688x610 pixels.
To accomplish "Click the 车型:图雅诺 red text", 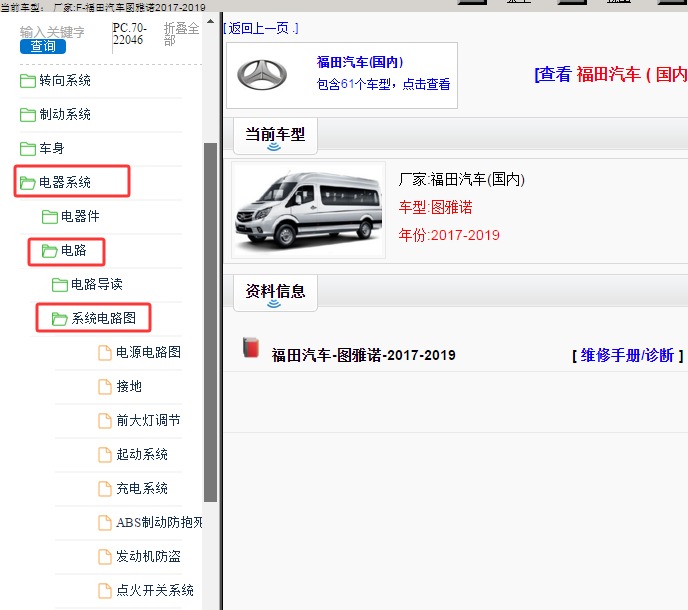I will pos(435,207).
